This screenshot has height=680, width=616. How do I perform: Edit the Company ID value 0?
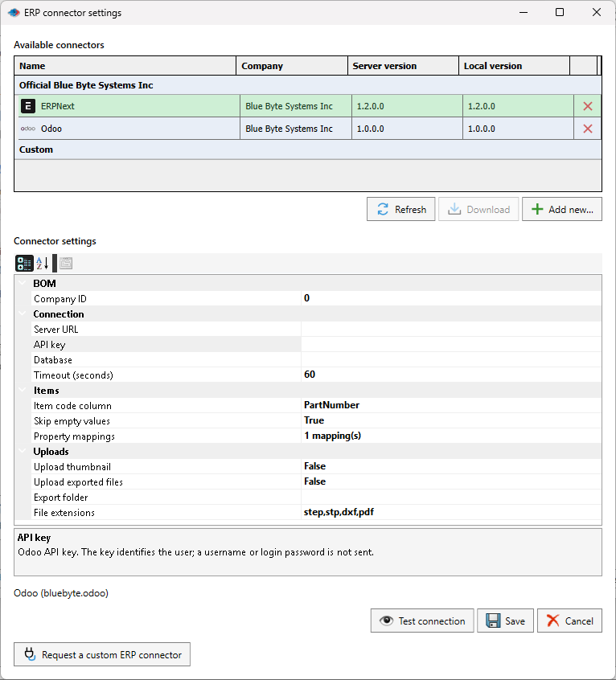point(451,298)
